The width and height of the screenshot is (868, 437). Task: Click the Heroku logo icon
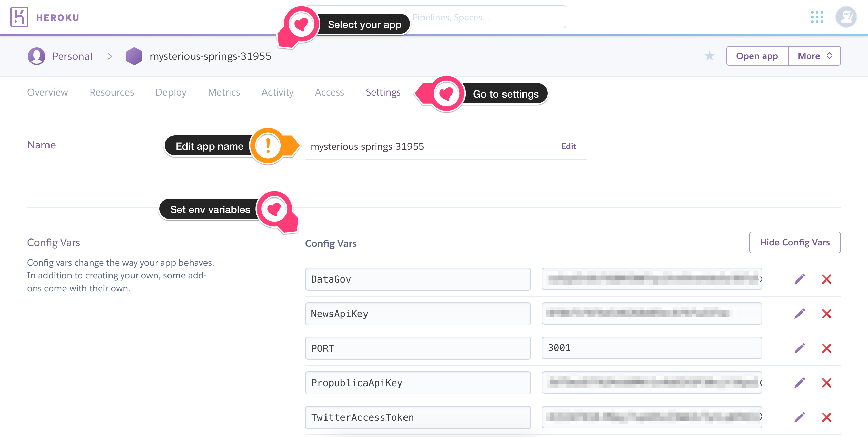tap(19, 17)
